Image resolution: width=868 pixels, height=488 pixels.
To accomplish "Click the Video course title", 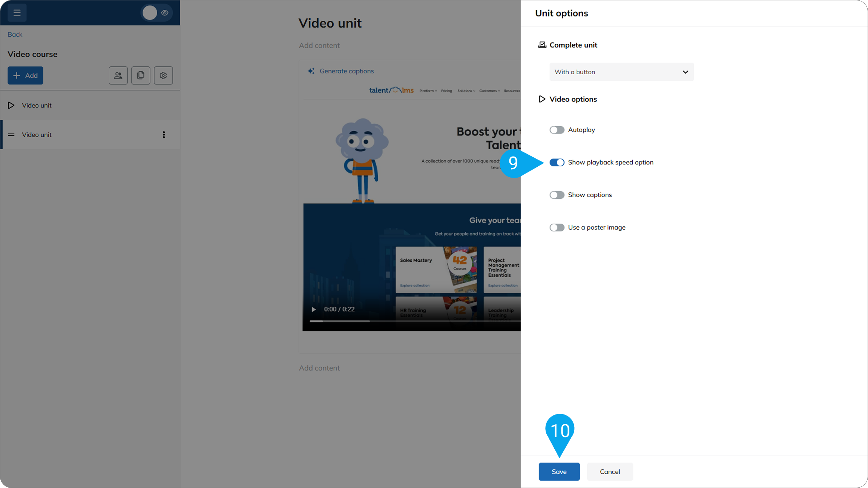I will tap(32, 54).
